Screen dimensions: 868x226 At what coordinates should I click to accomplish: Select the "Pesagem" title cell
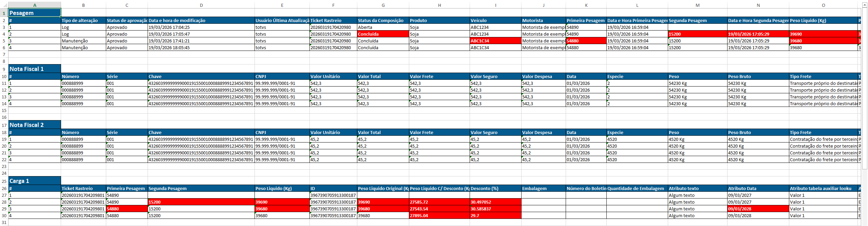[x=35, y=13]
